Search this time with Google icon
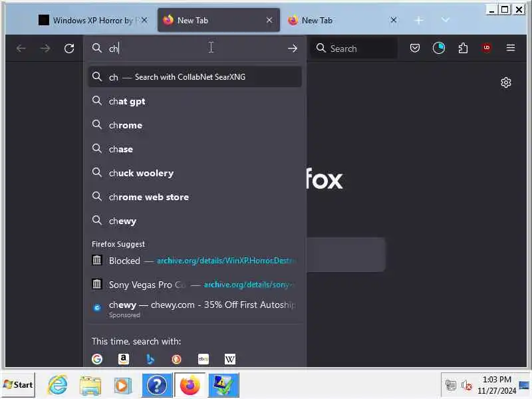 click(x=97, y=359)
